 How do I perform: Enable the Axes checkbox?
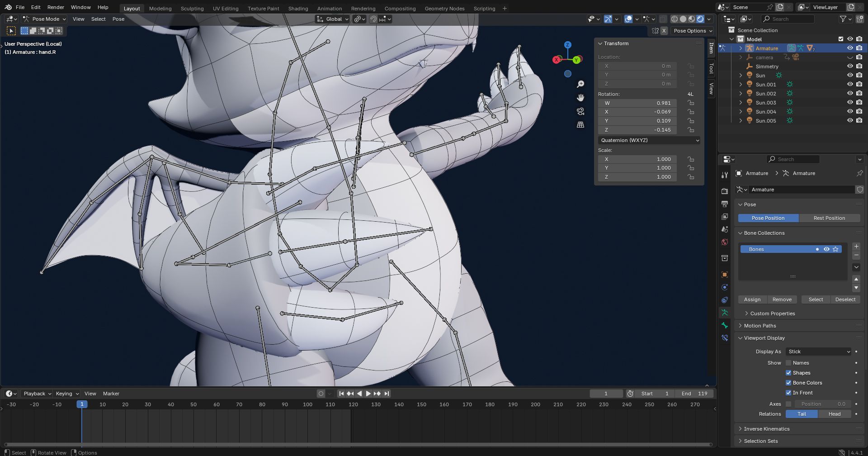(x=788, y=404)
